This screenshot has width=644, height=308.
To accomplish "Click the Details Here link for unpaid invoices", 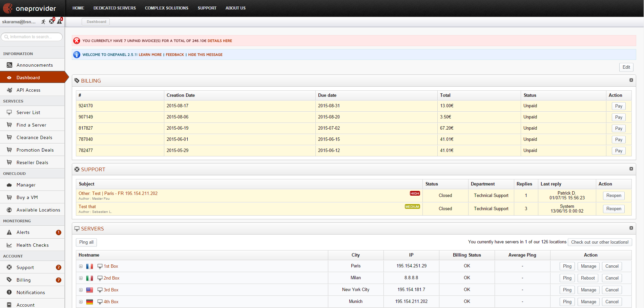I will [220, 41].
